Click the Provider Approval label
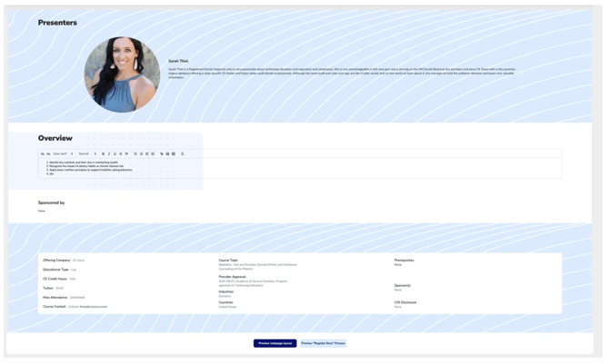This screenshot has width=609, height=364. click(x=233, y=277)
